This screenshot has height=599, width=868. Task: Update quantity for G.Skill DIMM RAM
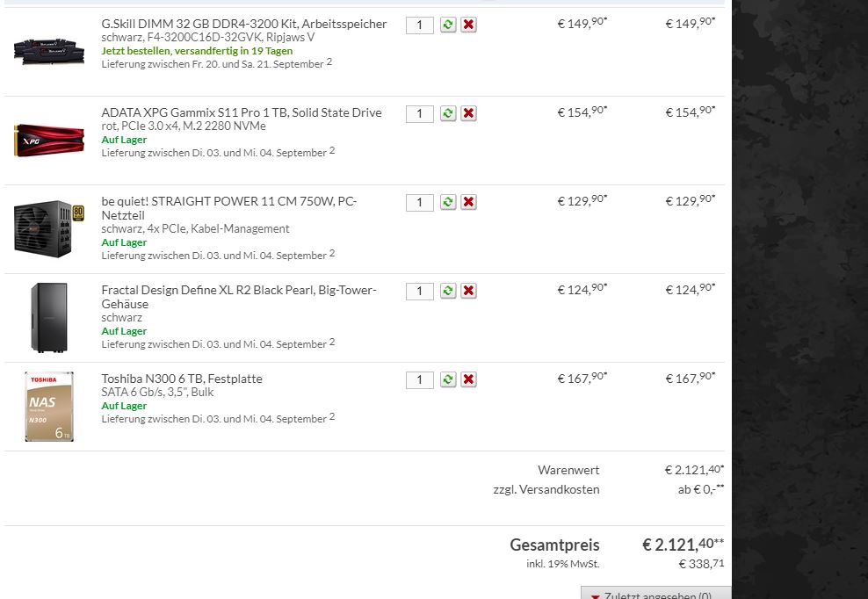448,25
